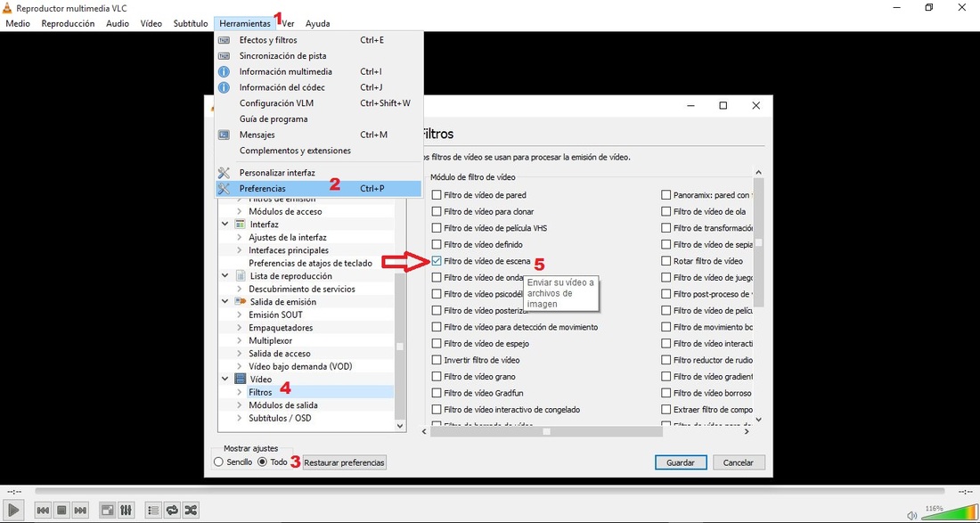
Task: Click the Efectos y filtros menu icon
Action: point(224,40)
